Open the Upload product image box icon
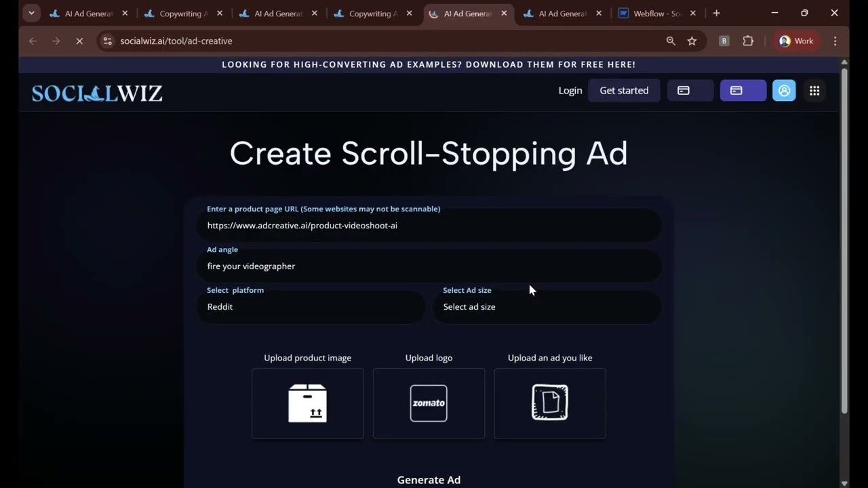The height and width of the screenshot is (488, 868). 307,403
